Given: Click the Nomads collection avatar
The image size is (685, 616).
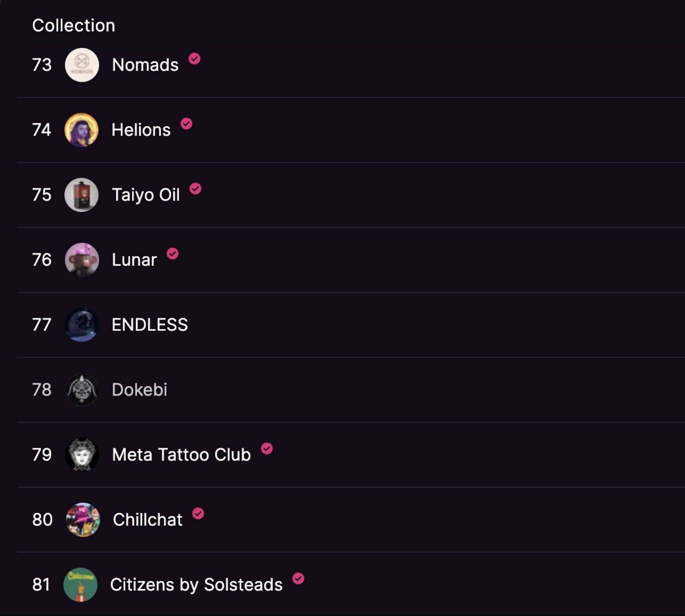Looking at the screenshot, I should (x=82, y=65).
